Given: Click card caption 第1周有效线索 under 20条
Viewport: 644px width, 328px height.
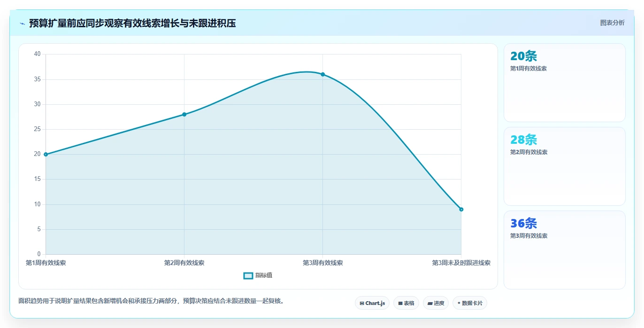Looking at the screenshot, I should click(x=528, y=69).
